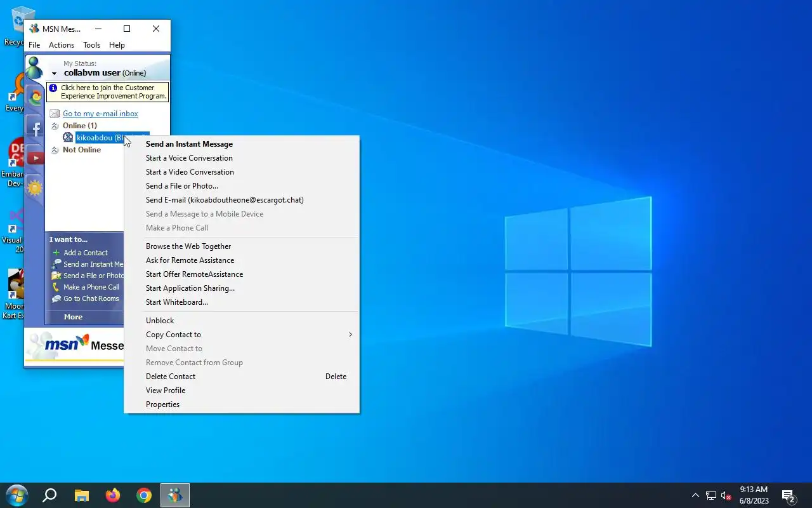Click Add a Contact link
This screenshot has width=812, height=508.
86,253
